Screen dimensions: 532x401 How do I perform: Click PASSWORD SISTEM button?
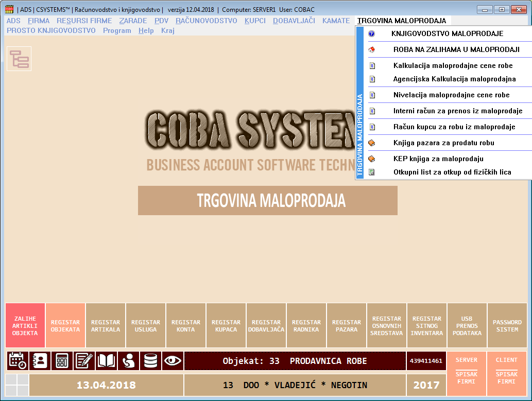pos(507,326)
